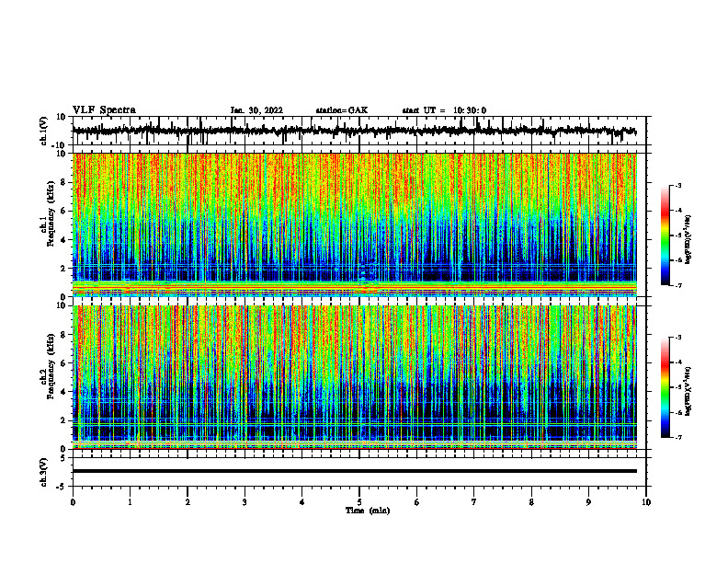728x563 pixels.
Task: Click the 'Time (min)' x-axis label
Action: click(x=368, y=511)
